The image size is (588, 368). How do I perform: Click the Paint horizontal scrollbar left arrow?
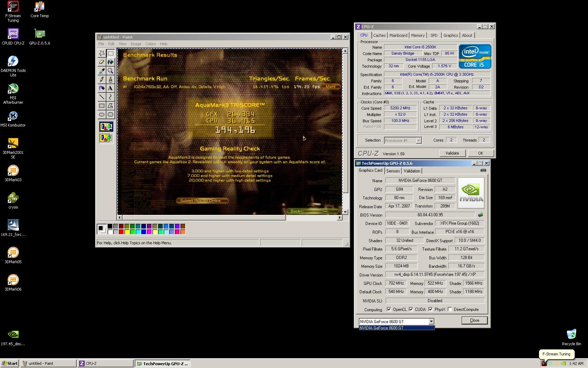pyautogui.click(x=120, y=218)
